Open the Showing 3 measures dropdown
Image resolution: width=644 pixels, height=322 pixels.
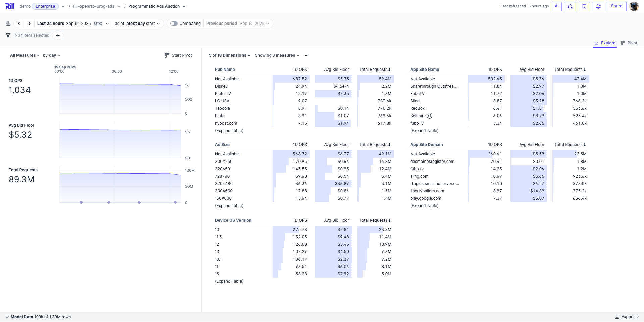click(x=277, y=55)
